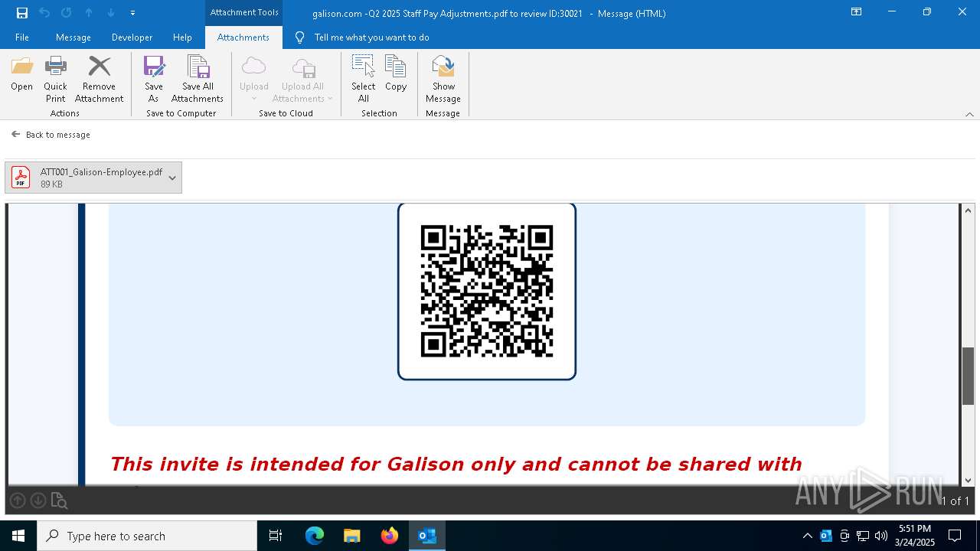Go to previous item with up arrow
Image resolution: width=980 pixels, height=551 pixels.
[89, 13]
